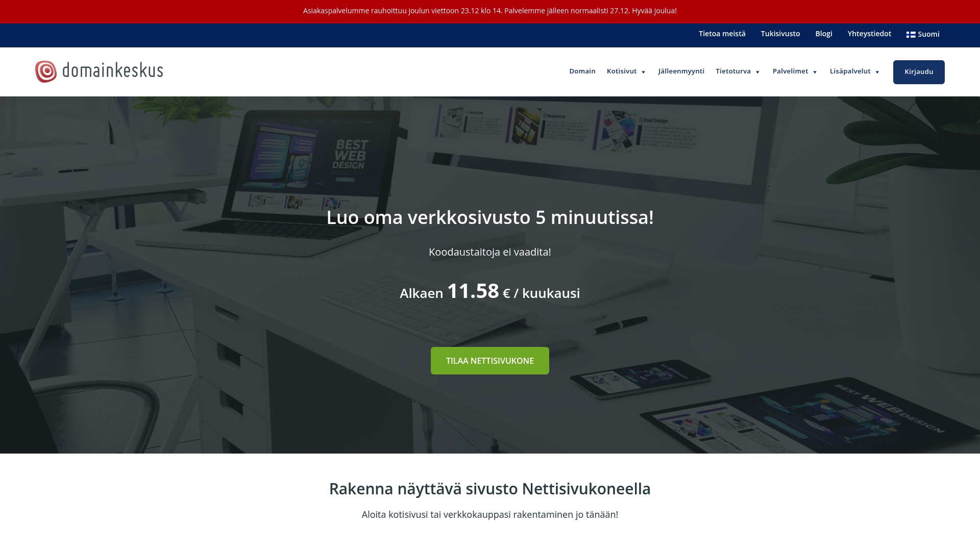Click the Kotisivut menu label
This screenshot has height=551, width=980.
[x=621, y=71]
